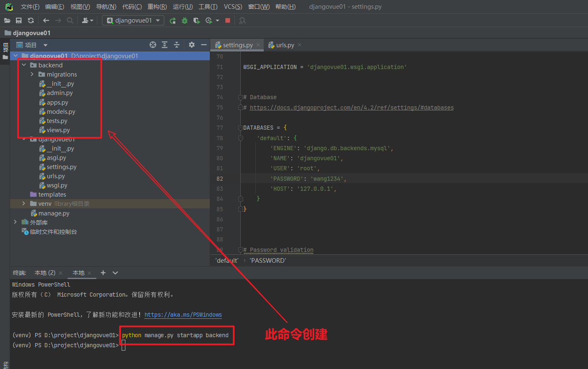Screen dimensions: 588x369
Task: Click the magnifier search icon in toolbar
Action: click(70, 20)
